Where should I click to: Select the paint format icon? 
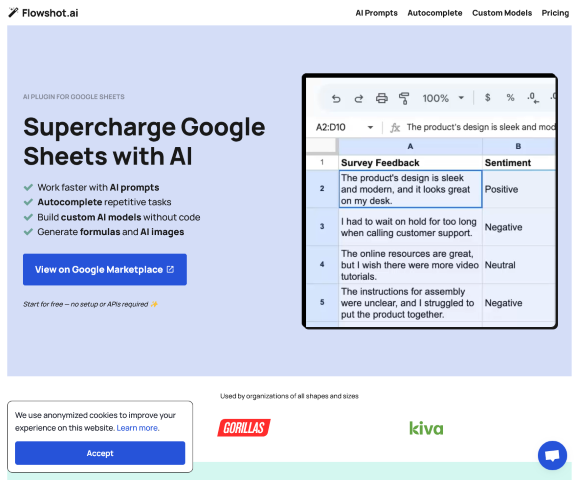404,99
